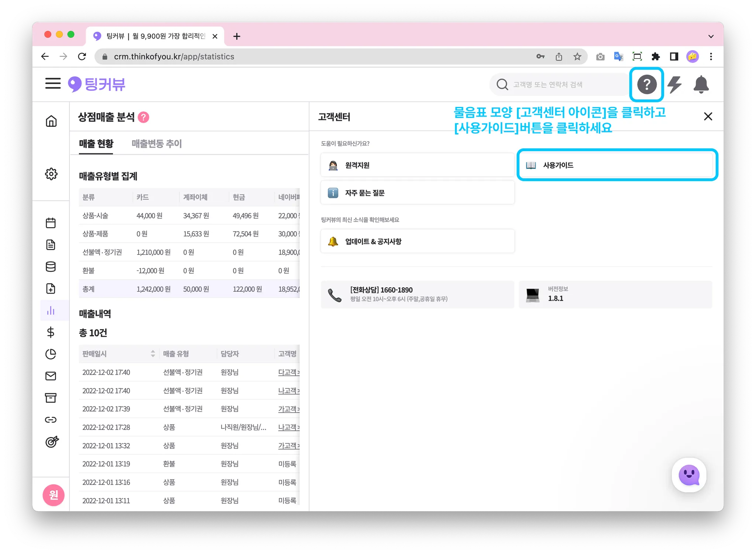Open the pie chart sidebar icon

tap(51, 354)
